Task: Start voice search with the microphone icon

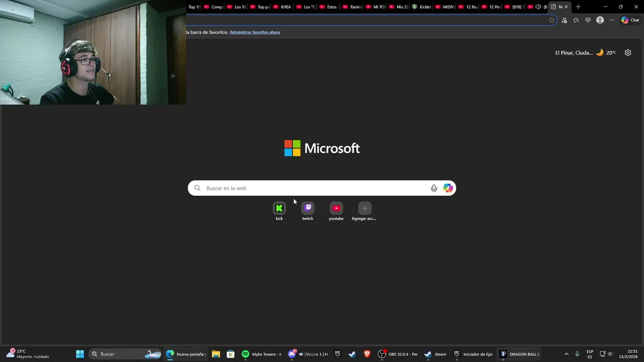Action: point(434,188)
